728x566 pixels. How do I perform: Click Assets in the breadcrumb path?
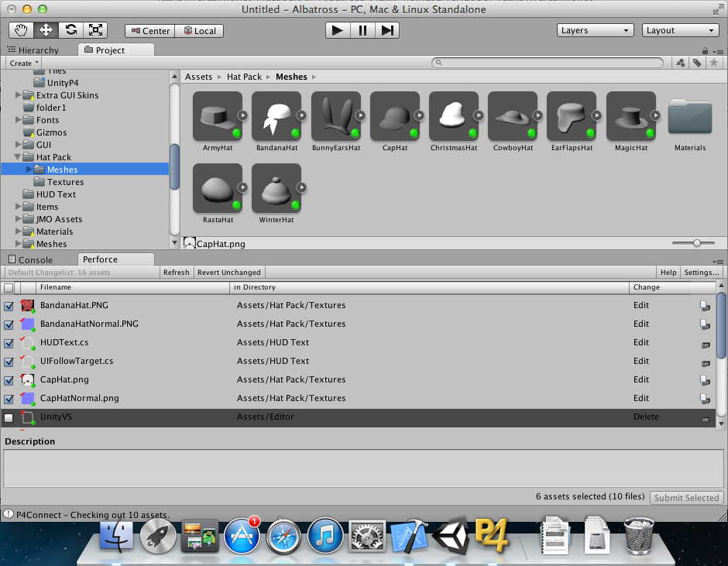198,77
